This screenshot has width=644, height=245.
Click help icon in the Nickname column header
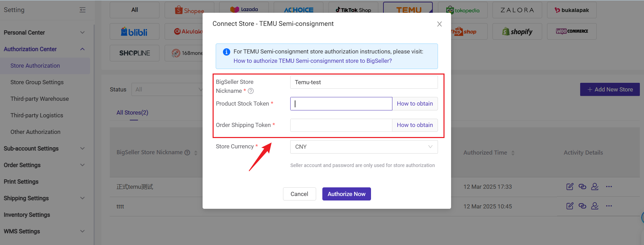coord(187,153)
